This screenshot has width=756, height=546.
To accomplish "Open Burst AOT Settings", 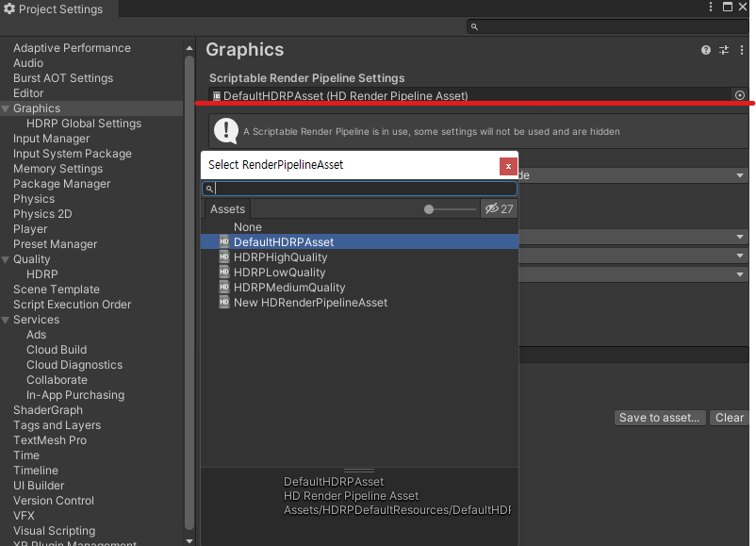I will (63, 77).
